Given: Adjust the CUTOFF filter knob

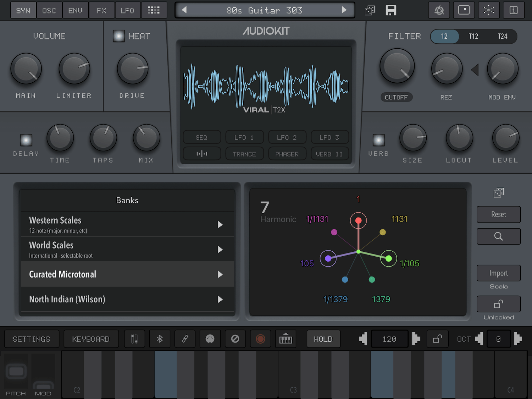Looking at the screenshot, I should (x=397, y=66).
